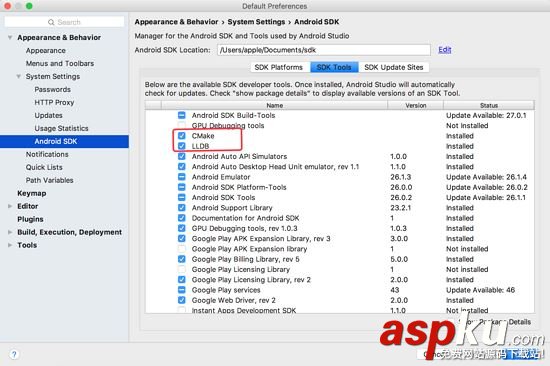Viewport: 550px width, 366px height.
Task: Select version cell '23.2.1'
Action: tap(401, 208)
